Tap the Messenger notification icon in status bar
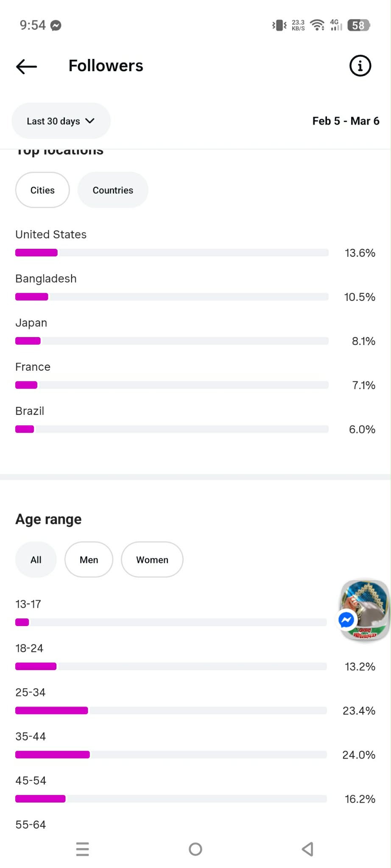 [56, 25]
